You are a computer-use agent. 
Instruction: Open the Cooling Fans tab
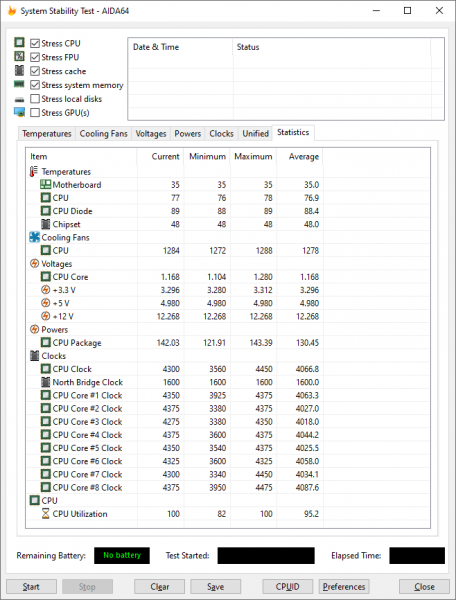point(103,134)
